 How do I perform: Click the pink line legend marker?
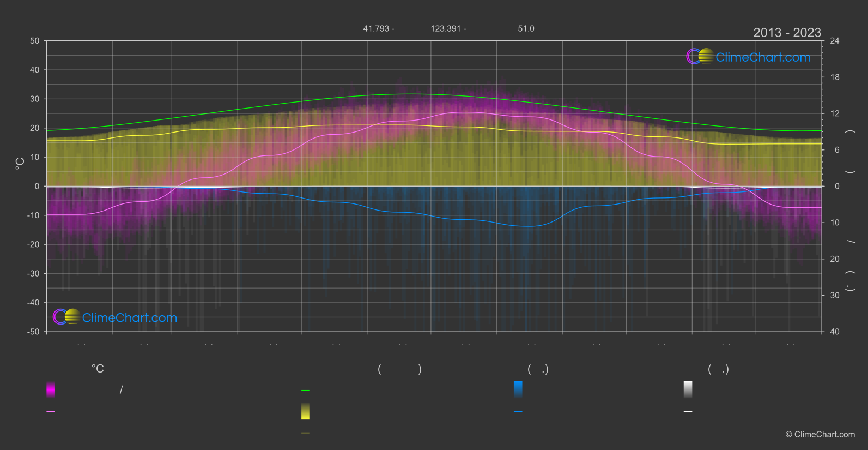pyautogui.click(x=51, y=411)
